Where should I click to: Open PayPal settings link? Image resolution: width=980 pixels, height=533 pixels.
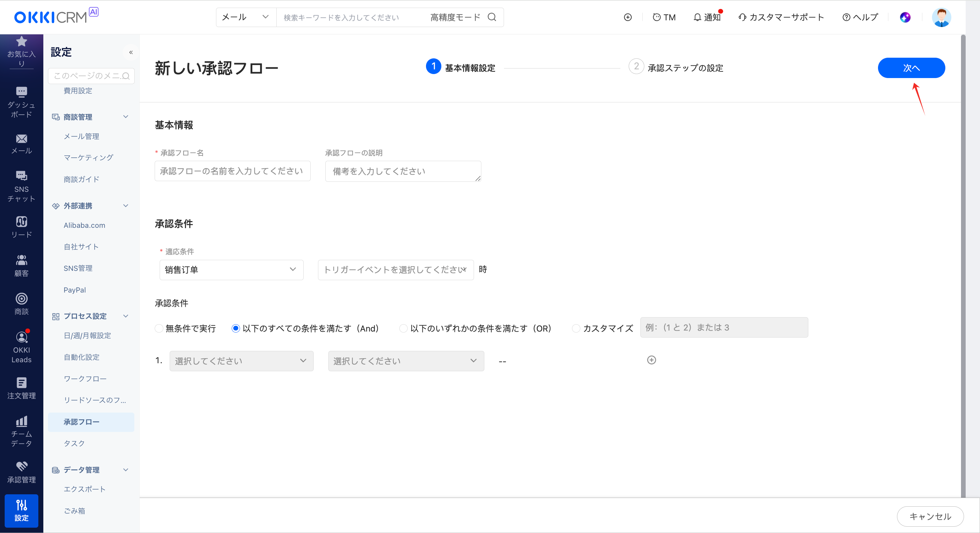pos(75,290)
